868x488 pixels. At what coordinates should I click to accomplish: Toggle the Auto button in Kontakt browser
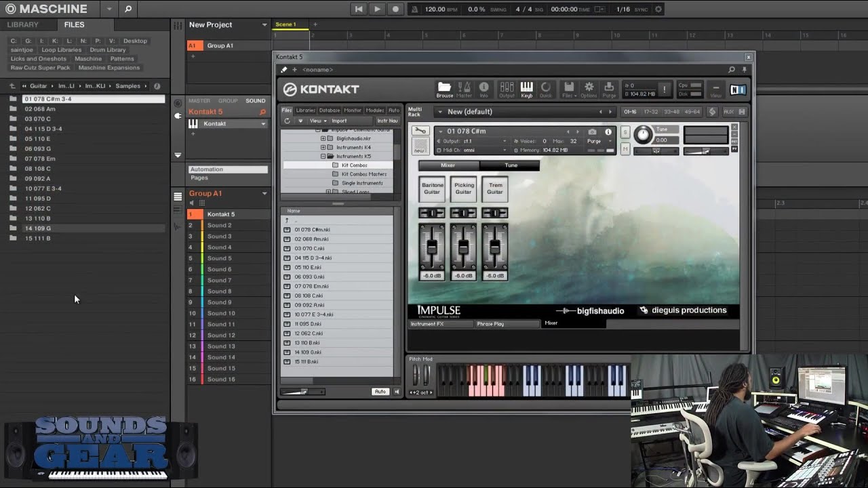[380, 392]
